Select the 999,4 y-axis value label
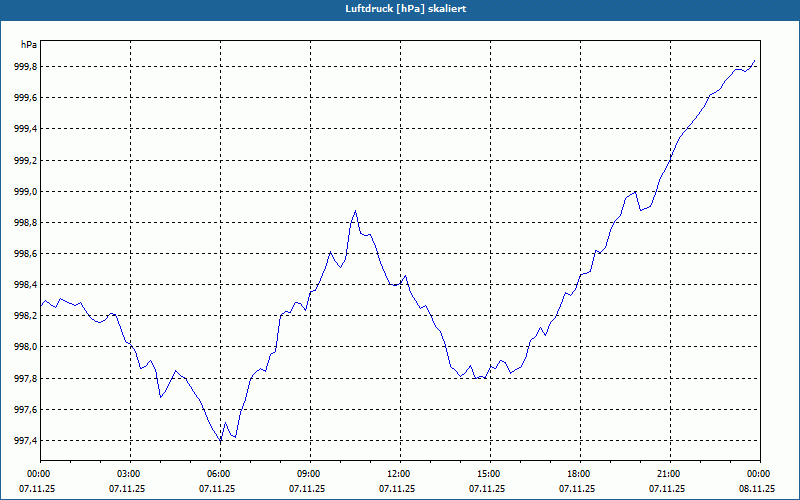 (22, 129)
